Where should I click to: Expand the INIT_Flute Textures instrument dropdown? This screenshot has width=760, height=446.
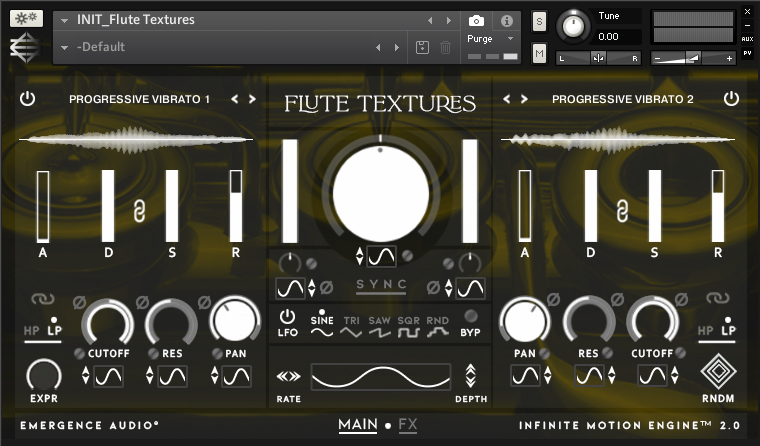[x=65, y=20]
